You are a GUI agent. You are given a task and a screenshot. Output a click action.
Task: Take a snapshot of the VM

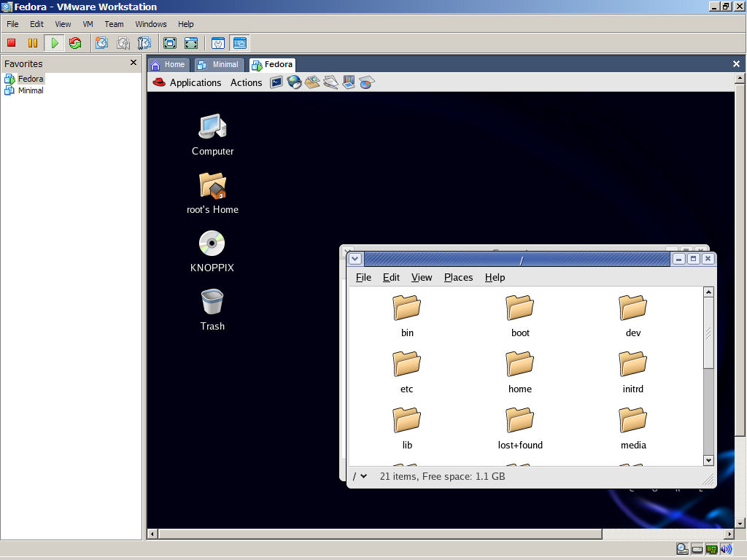[101, 43]
